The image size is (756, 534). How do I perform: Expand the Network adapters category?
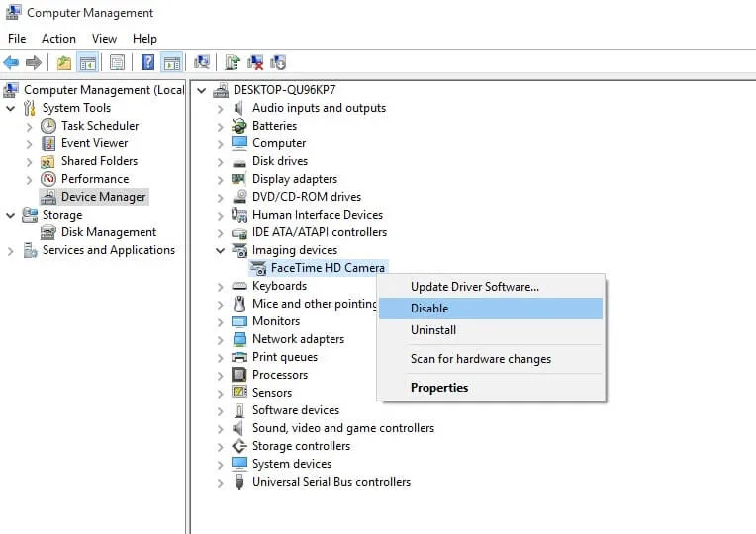point(221,339)
